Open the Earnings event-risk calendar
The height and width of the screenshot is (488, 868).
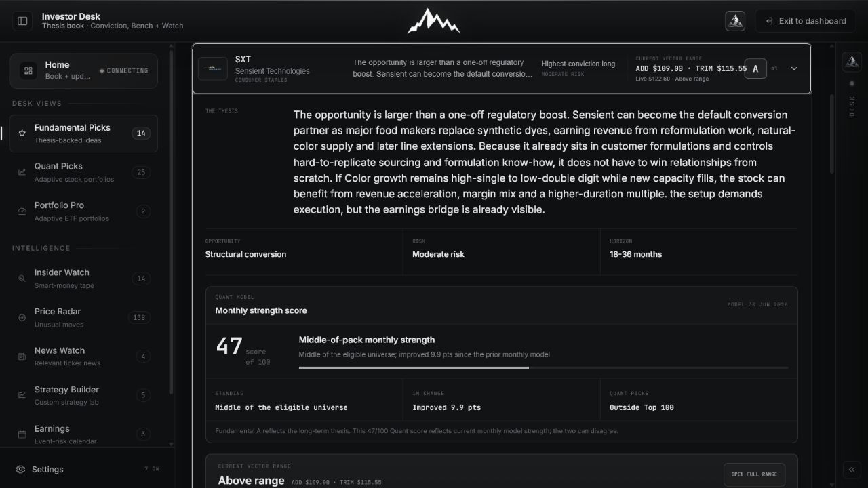(x=83, y=434)
